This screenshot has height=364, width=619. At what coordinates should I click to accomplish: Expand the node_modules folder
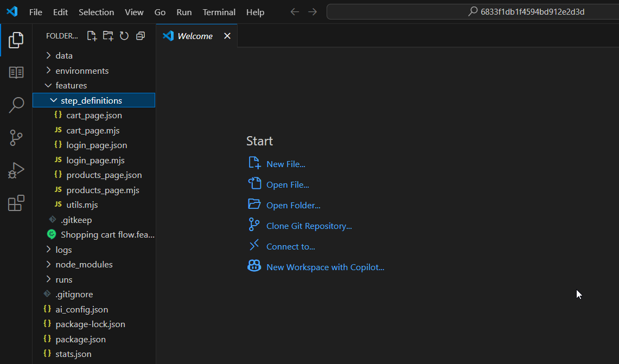pyautogui.click(x=84, y=265)
